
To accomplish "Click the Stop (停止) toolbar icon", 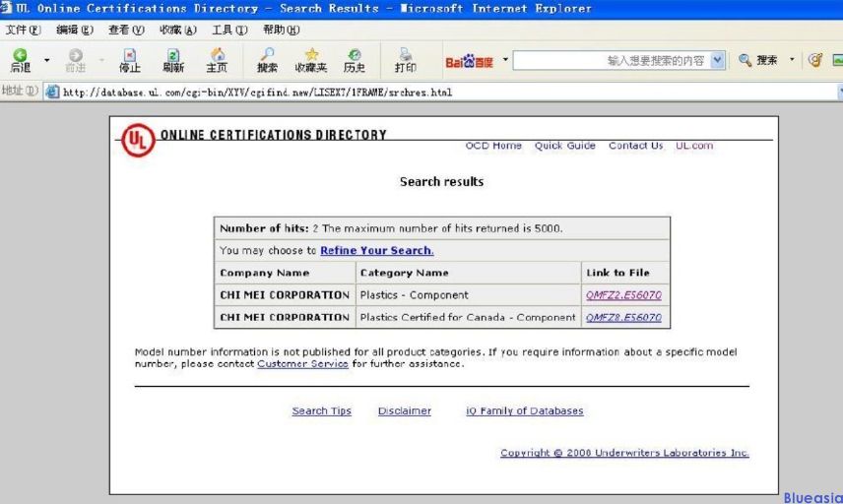I will 129,59.
